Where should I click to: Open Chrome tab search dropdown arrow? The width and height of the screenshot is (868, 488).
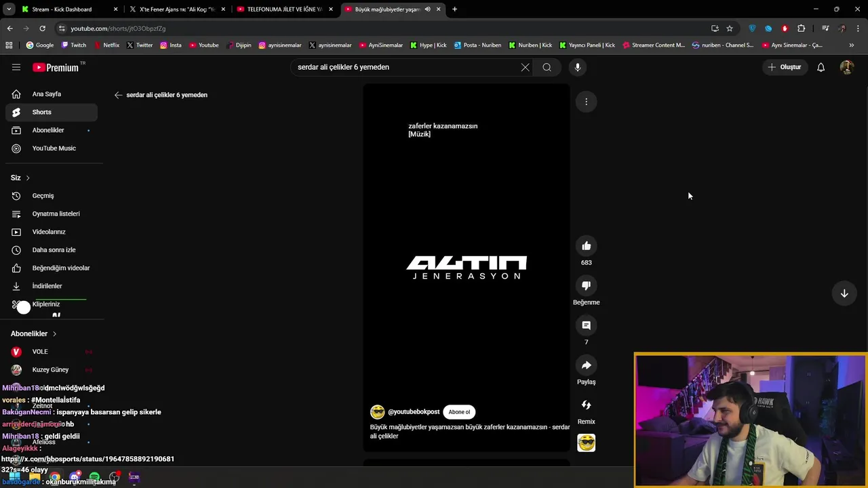point(9,9)
